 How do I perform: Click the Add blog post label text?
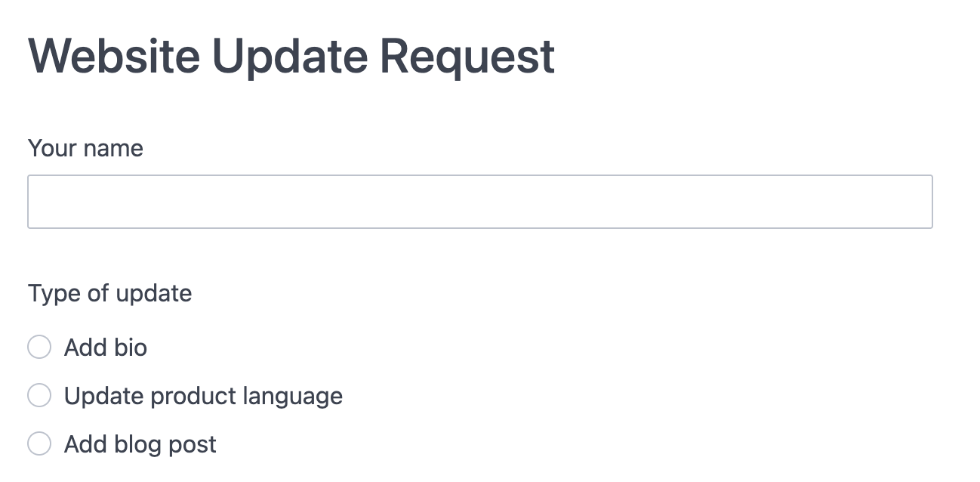[140, 444]
